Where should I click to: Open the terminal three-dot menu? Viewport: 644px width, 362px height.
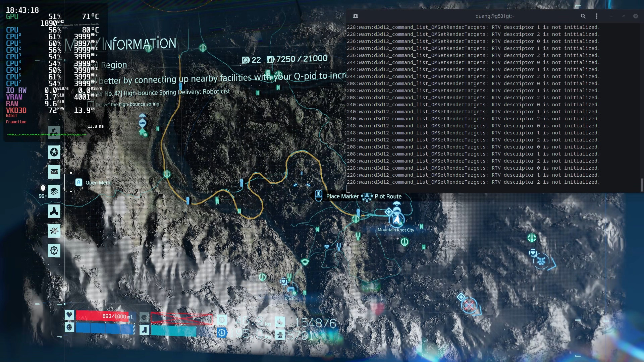coord(597,16)
